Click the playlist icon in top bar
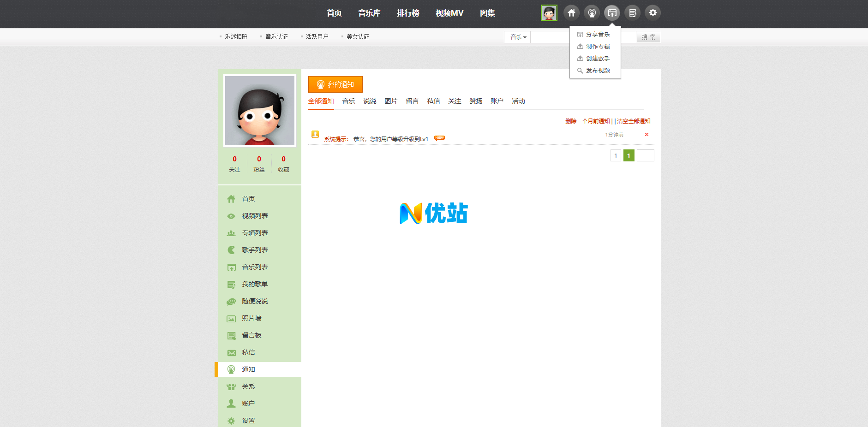This screenshot has width=868, height=427. (632, 13)
